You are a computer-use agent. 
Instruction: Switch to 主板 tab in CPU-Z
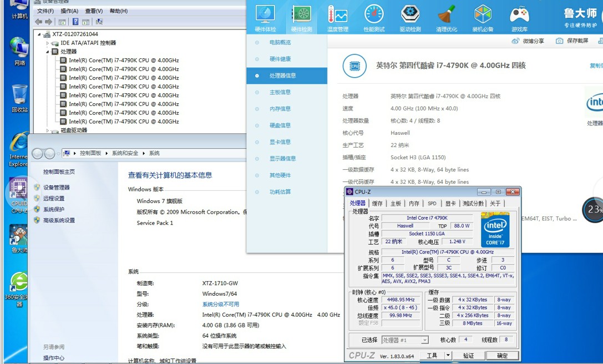click(396, 203)
